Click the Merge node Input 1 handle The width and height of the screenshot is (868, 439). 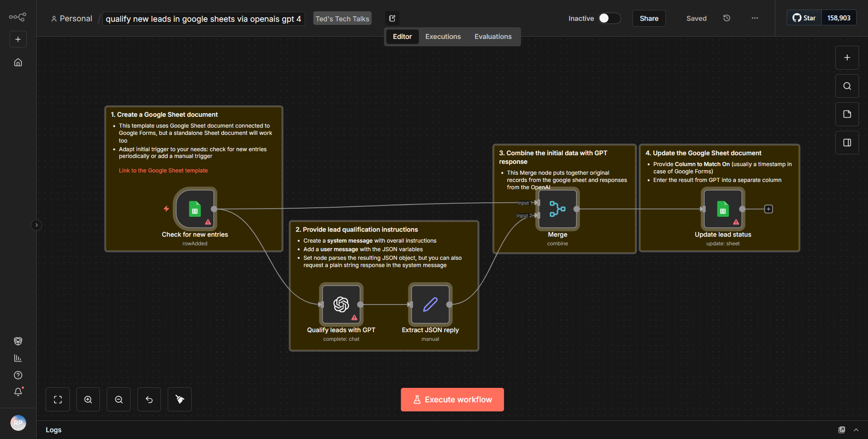point(537,203)
